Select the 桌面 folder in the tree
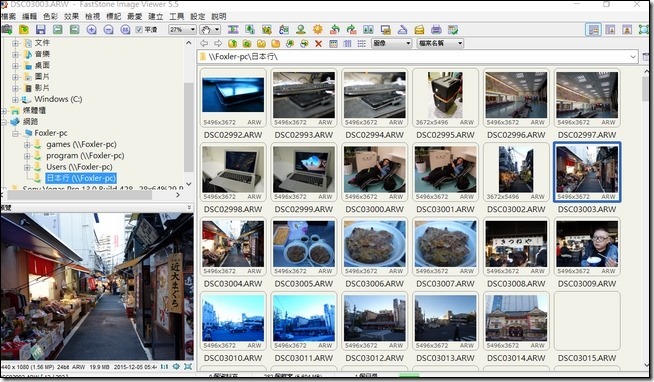The width and height of the screenshot is (654, 382). [x=43, y=65]
